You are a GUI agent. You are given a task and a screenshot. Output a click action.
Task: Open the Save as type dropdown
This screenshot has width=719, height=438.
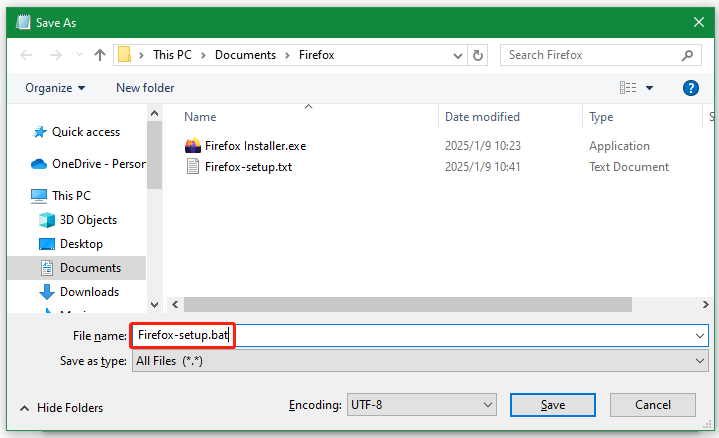point(420,361)
